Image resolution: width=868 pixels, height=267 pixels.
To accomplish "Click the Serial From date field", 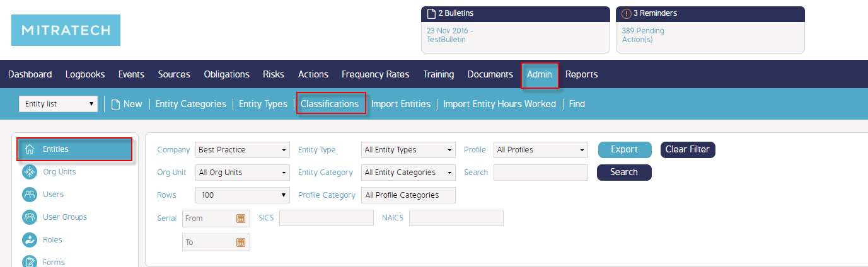I will click(x=216, y=219).
